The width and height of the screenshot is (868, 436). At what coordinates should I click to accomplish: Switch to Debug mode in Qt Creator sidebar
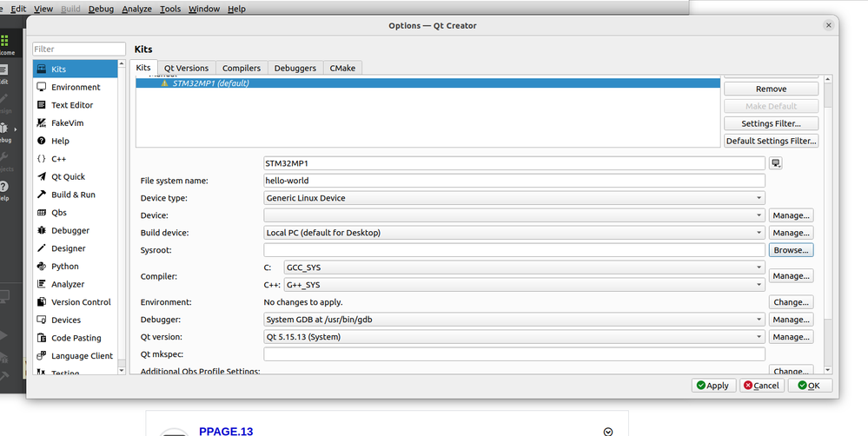click(x=5, y=132)
